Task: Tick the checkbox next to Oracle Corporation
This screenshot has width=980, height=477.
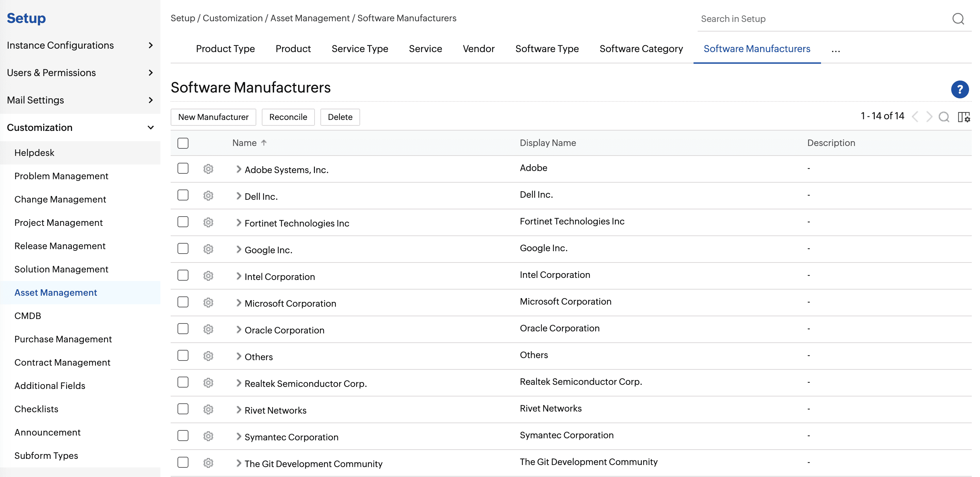Action: tap(183, 329)
